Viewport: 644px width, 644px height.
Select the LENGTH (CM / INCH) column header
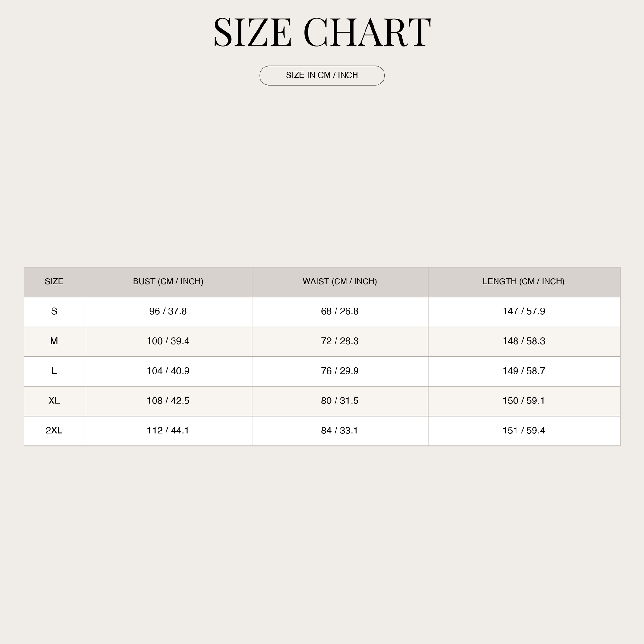click(x=524, y=281)
